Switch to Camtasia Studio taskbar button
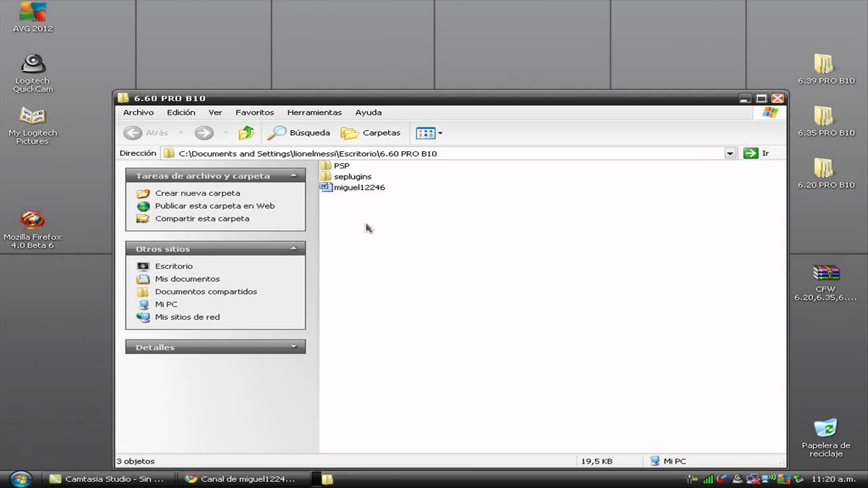 (x=110, y=479)
